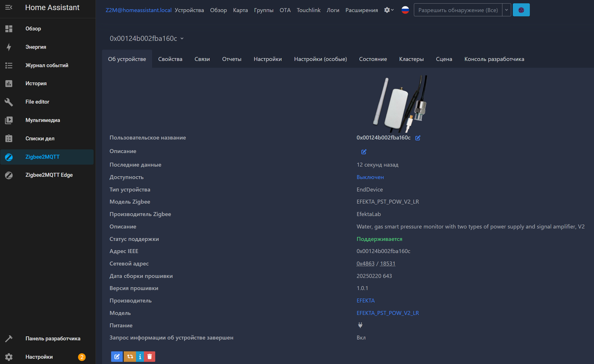Click the red delete device button

pyautogui.click(x=149, y=356)
